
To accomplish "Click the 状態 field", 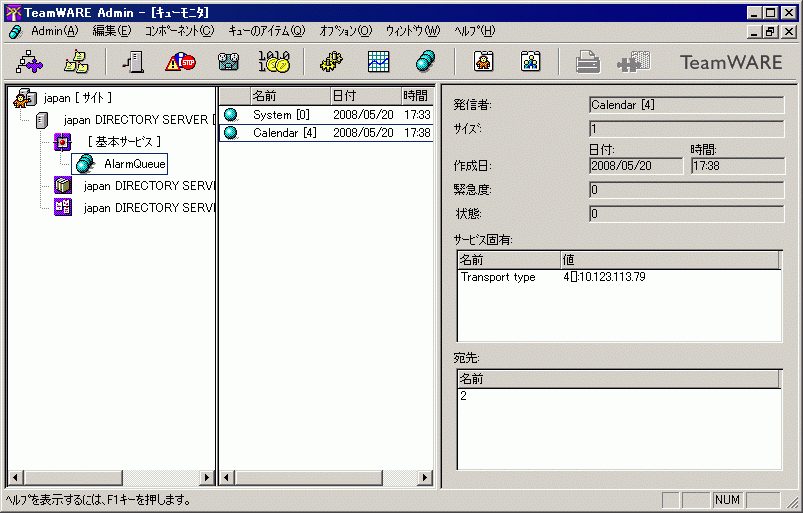I will pos(686,214).
